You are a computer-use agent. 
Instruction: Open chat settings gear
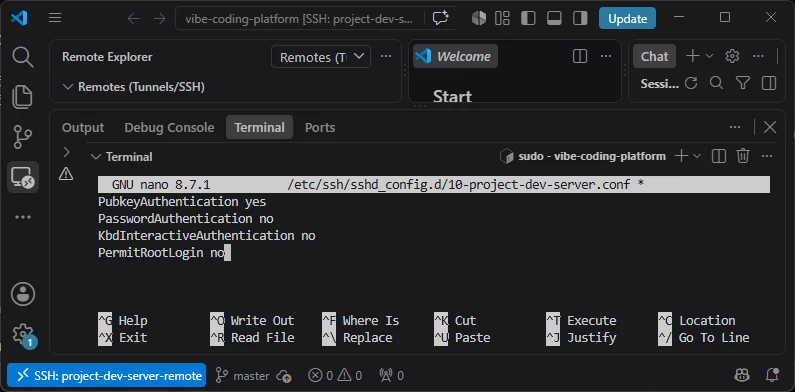point(732,56)
